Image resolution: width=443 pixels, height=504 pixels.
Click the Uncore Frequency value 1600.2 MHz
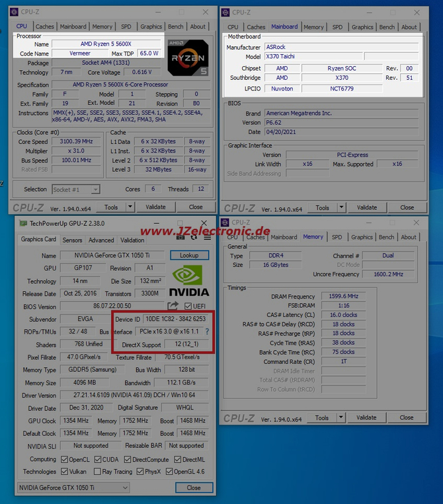(388, 274)
